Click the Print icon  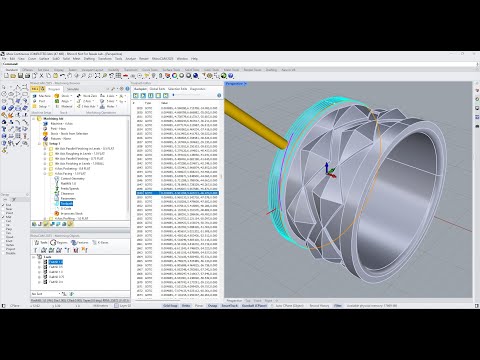coord(27,76)
